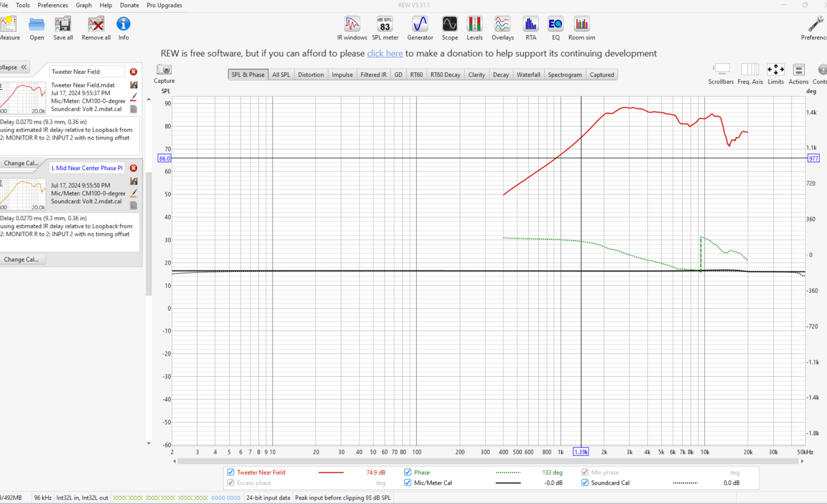Image resolution: width=827 pixels, height=504 pixels.
Task: Open the Levels tool
Action: click(474, 28)
